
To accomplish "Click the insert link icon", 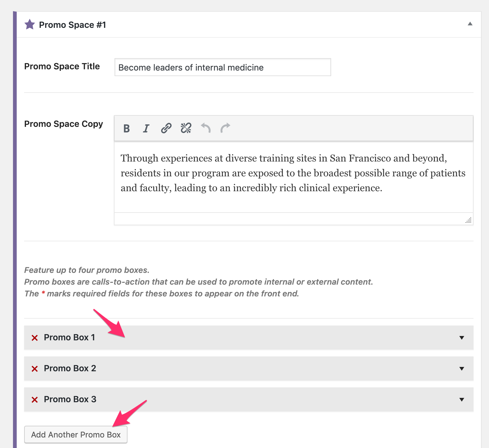I will click(166, 128).
